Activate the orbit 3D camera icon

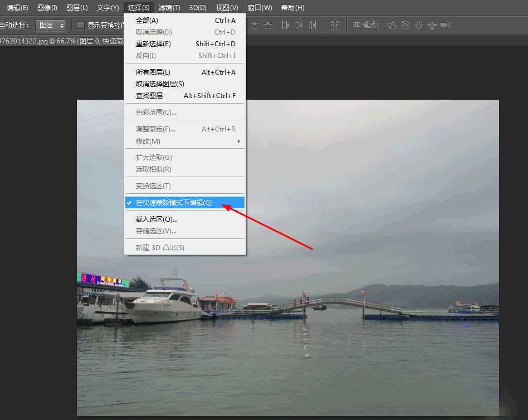pyautogui.click(x=392, y=25)
